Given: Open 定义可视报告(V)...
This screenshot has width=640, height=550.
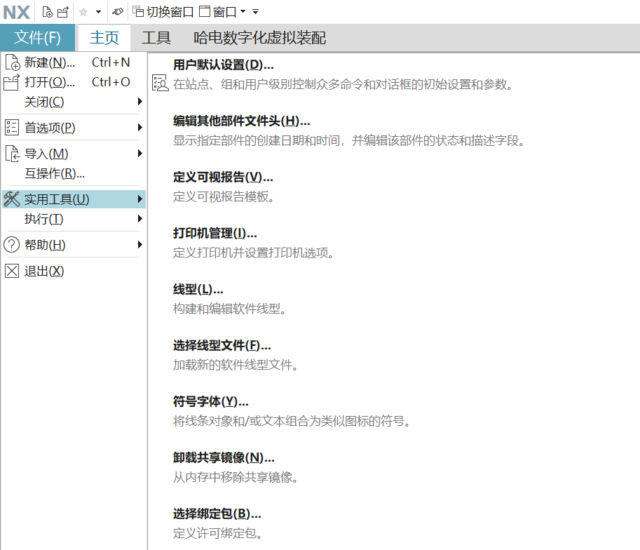Looking at the screenshot, I should point(223,177).
